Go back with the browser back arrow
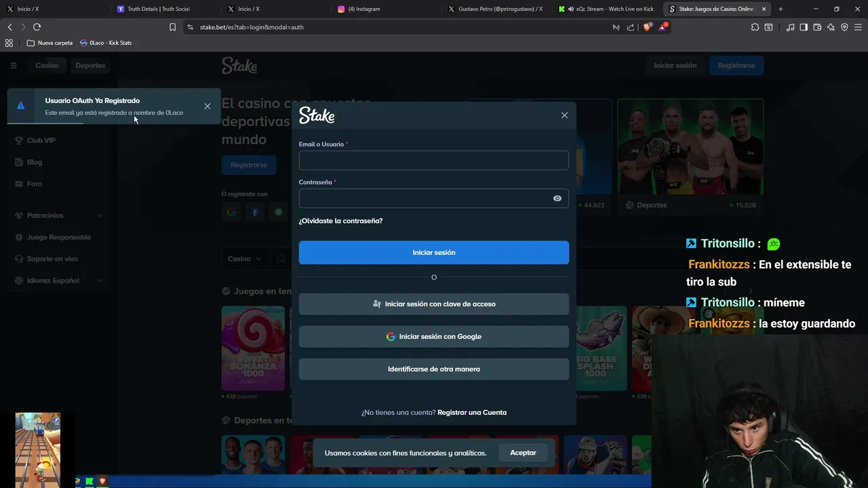Screen dimensions: 868x488 click(x=9, y=27)
